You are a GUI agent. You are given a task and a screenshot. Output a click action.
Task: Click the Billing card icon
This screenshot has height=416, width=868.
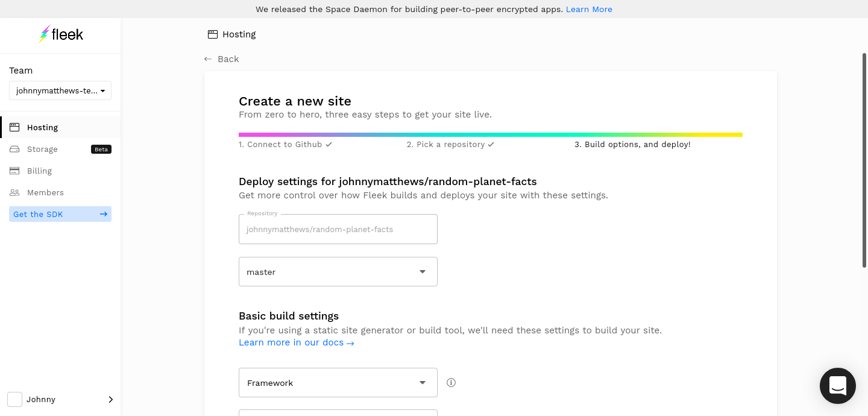pyautogui.click(x=14, y=171)
